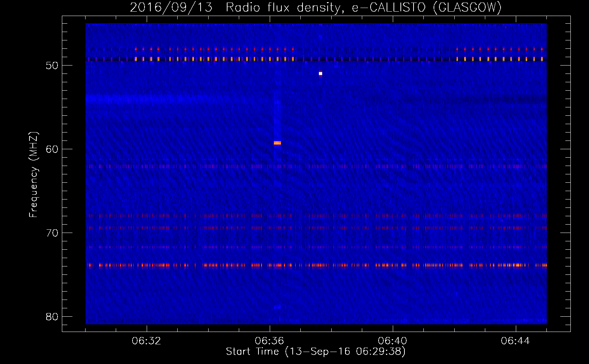Screen dimensions: 589x364
Task: Click the 80 frequency tick label
Action: [52, 317]
